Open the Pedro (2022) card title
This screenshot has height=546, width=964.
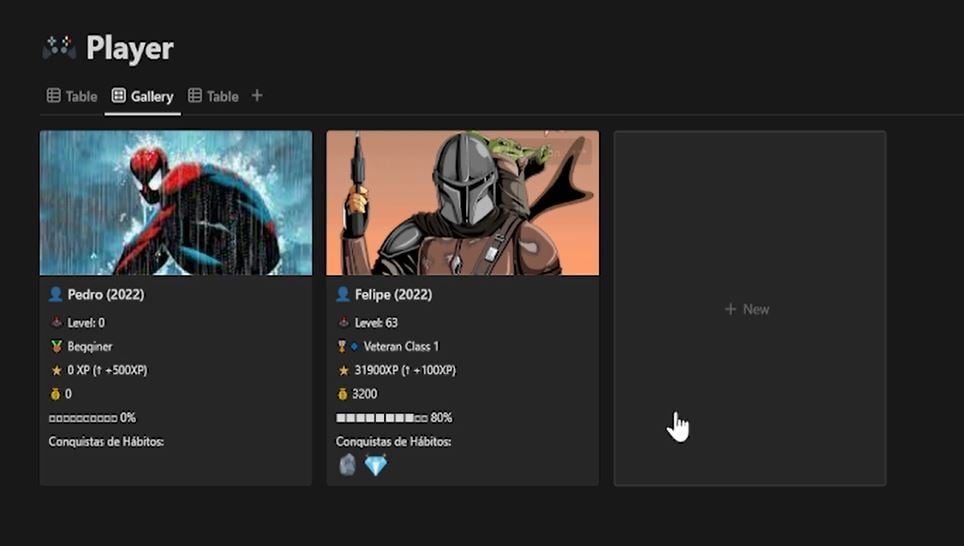[106, 295]
